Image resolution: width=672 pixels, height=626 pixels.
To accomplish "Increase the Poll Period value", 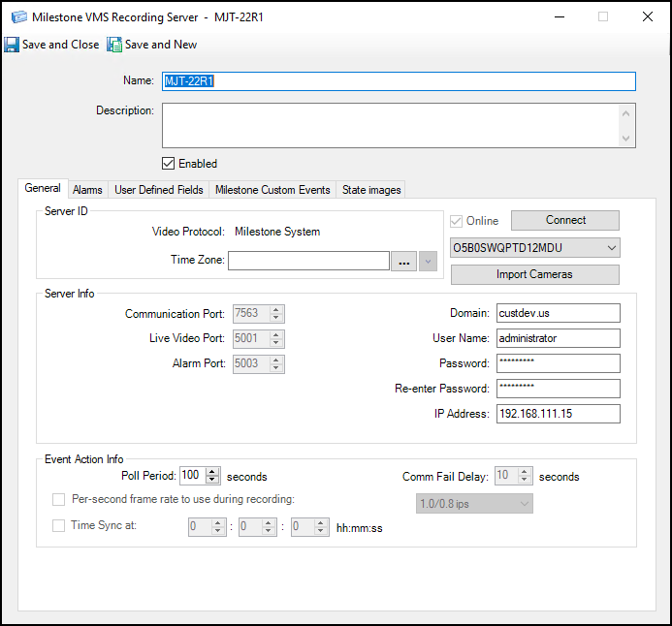I will coord(212,472).
